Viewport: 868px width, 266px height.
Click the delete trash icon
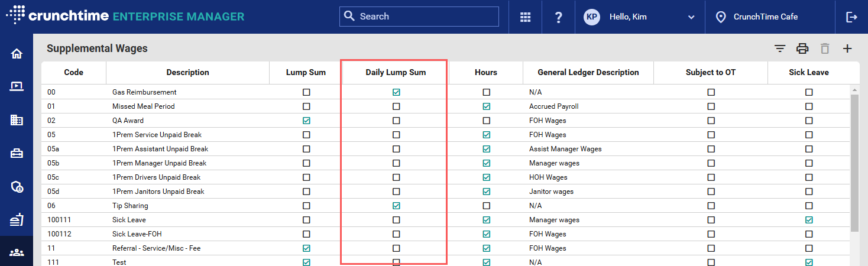pyautogui.click(x=825, y=48)
